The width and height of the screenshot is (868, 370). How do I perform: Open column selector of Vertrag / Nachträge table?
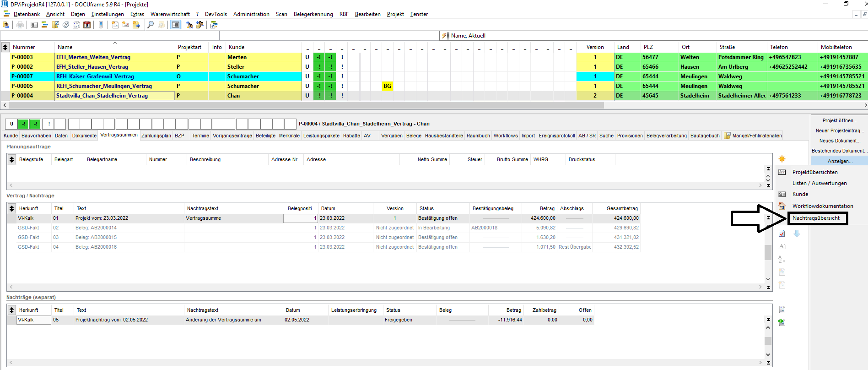click(x=12, y=208)
